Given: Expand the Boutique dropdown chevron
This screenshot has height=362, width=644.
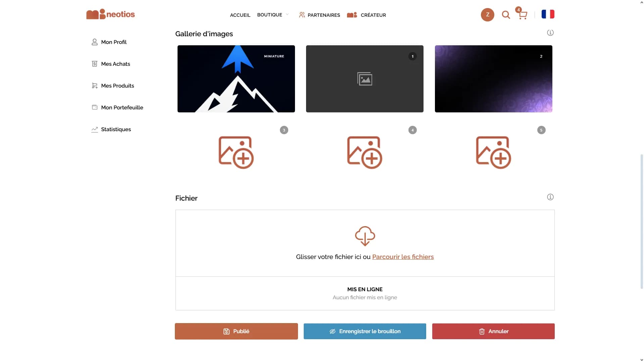Looking at the screenshot, I should point(287,14).
